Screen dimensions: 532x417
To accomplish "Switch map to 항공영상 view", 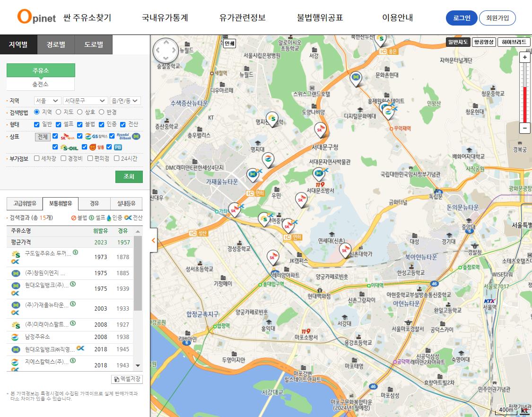I will coord(484,42).
